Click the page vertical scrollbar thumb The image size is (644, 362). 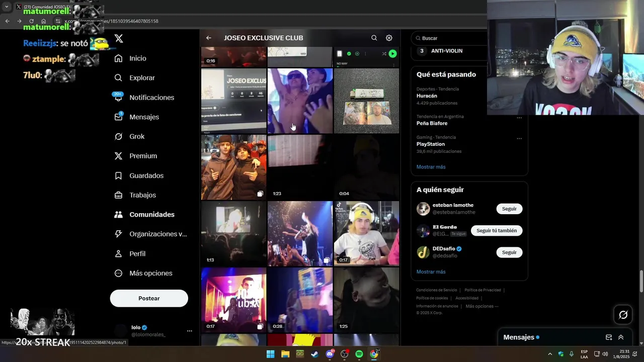click(x=641, y=282)
